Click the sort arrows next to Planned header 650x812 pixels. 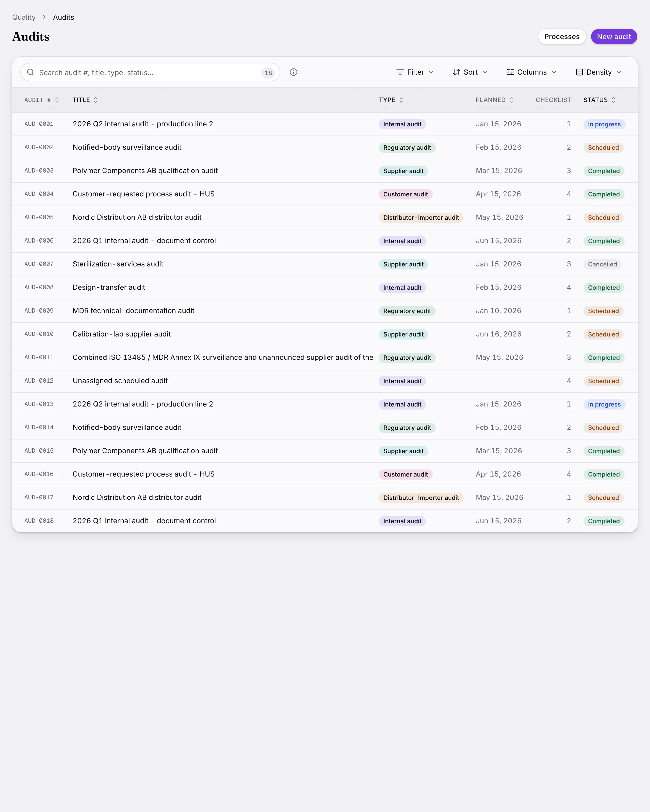(x=511, y=100)
